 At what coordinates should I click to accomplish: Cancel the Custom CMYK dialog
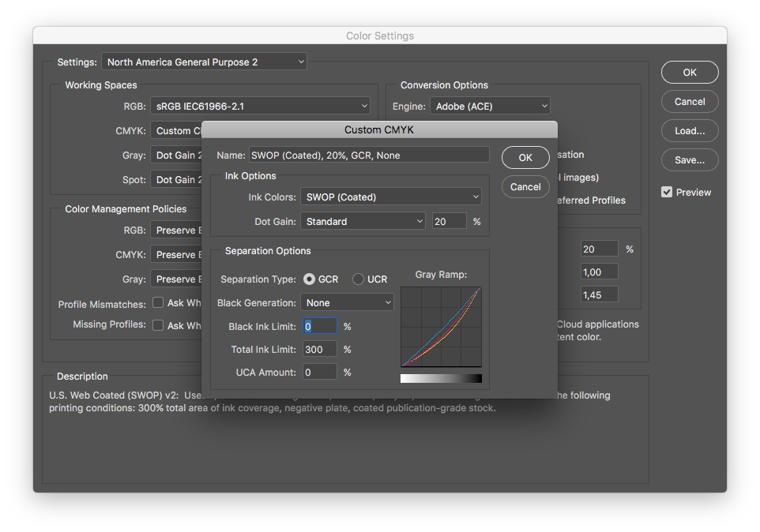click(x=525, y=187)
